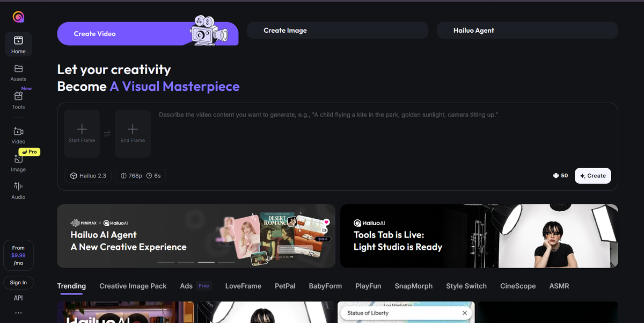Switch to the PlayFun tab
Screen dimensions: 644x323
click(368, 286)
